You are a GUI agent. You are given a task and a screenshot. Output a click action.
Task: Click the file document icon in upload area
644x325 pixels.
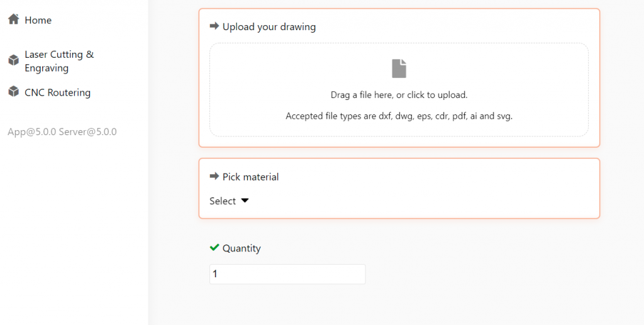399,69
